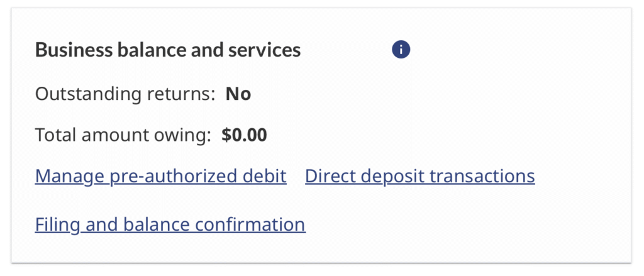Open Direct deposit transactions link
This screenshot has height=276, width=644.
(419, 176)
